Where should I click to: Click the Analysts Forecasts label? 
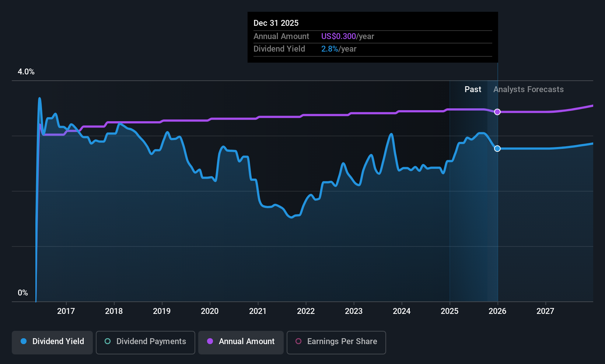click(x=528, y=89)
